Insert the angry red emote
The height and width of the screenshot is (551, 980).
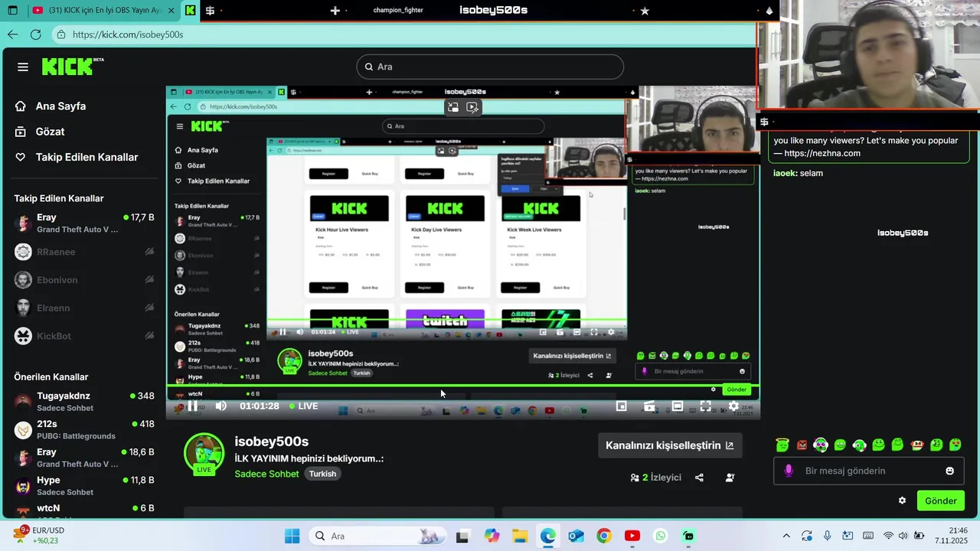point(802,445)
